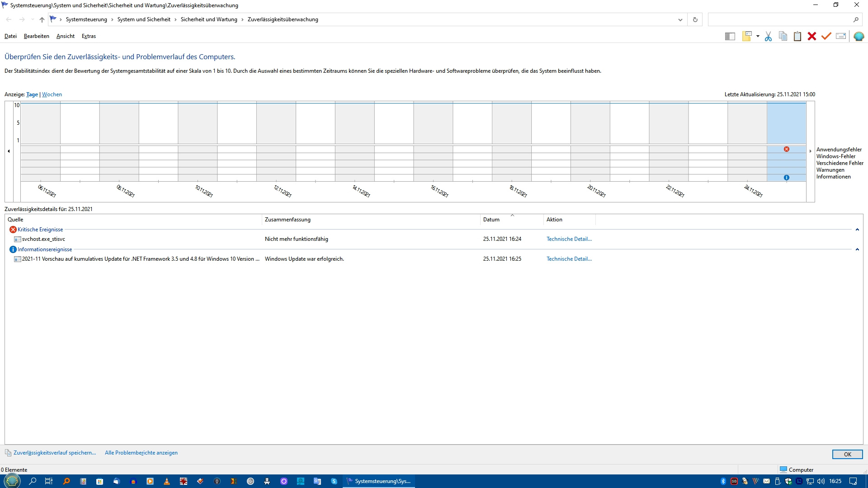Open the address bar history dropdown

(680, 19)
